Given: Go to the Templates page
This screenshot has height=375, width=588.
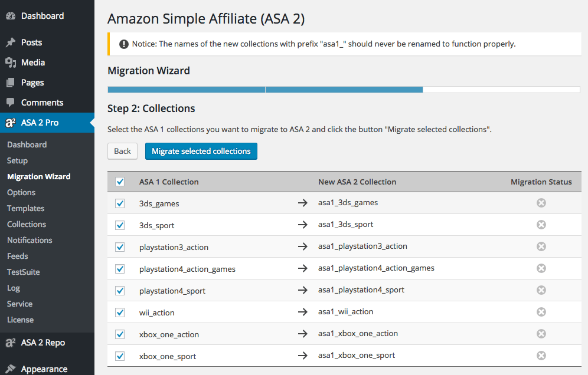Looking at the screenshot, I should [x=25, y=208].
